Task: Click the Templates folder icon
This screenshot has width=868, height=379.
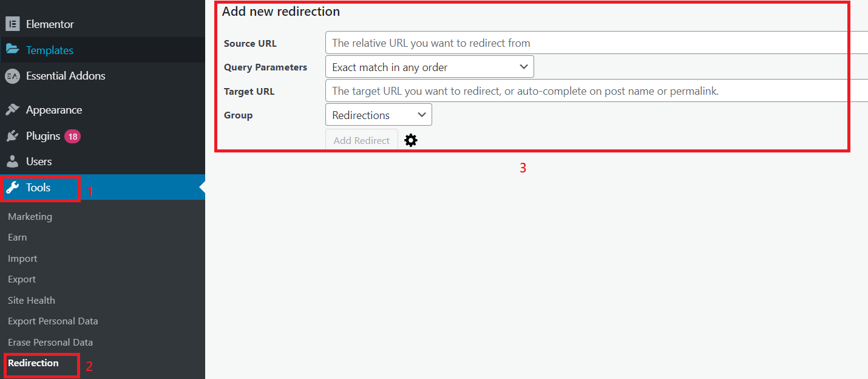Action: (x=12, y=50)
